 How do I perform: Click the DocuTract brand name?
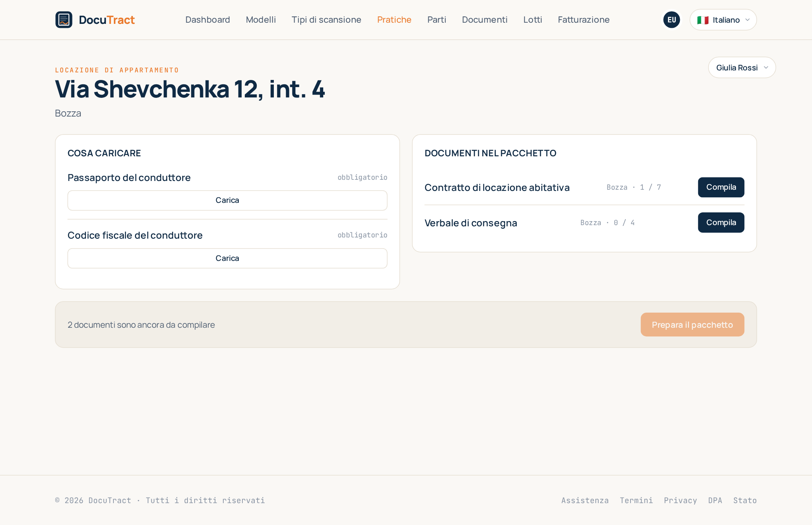tap(107, 20)
